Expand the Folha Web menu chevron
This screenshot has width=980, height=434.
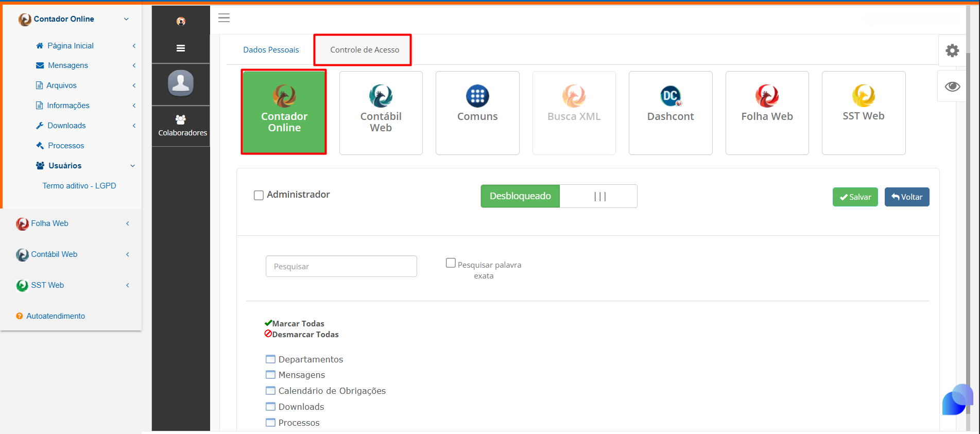pos(128,223)
